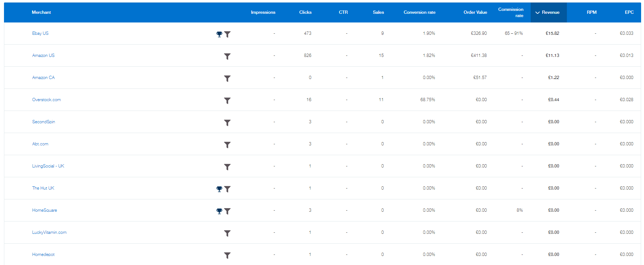Open the LuckyVitamin.com merchant link

pos(49,232)
